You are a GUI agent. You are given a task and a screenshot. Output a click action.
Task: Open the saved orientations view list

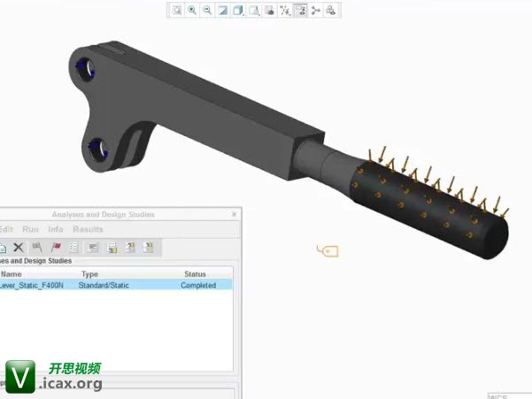254,10
